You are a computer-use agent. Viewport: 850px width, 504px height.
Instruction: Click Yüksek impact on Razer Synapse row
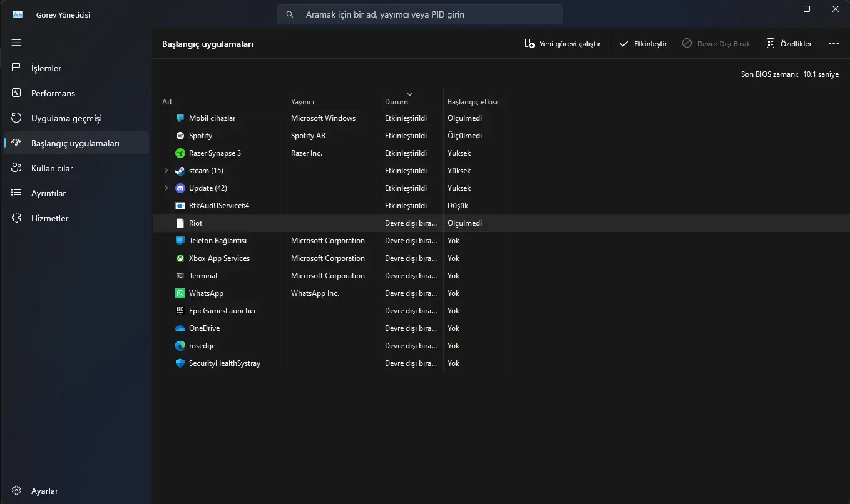click(x=459, y=153)
